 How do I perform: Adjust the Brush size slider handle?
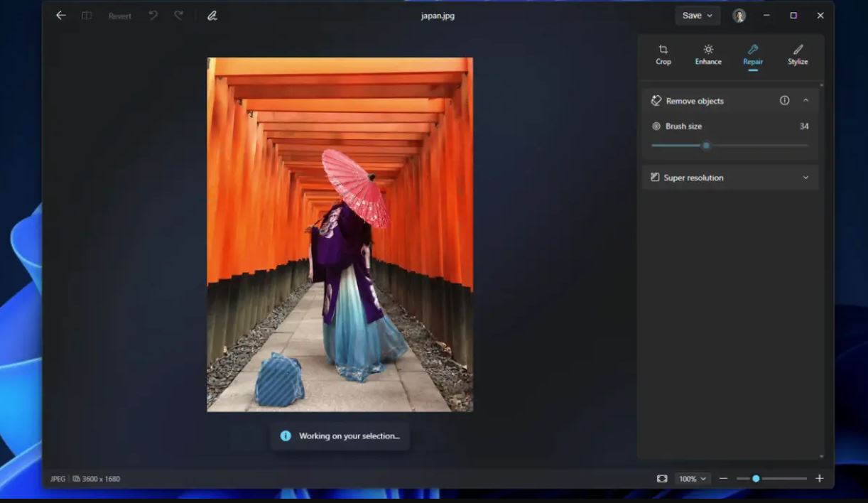706,146
